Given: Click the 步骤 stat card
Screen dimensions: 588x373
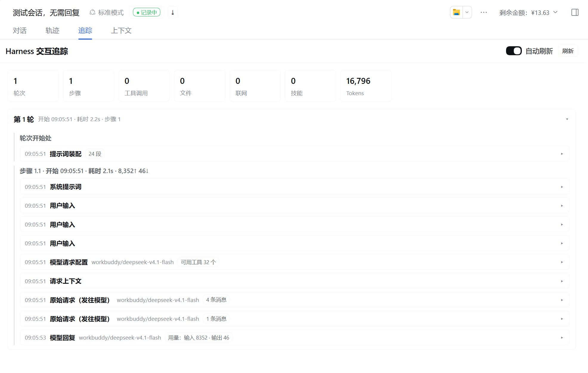Looking at the screenshot, I should pos(89,86).
